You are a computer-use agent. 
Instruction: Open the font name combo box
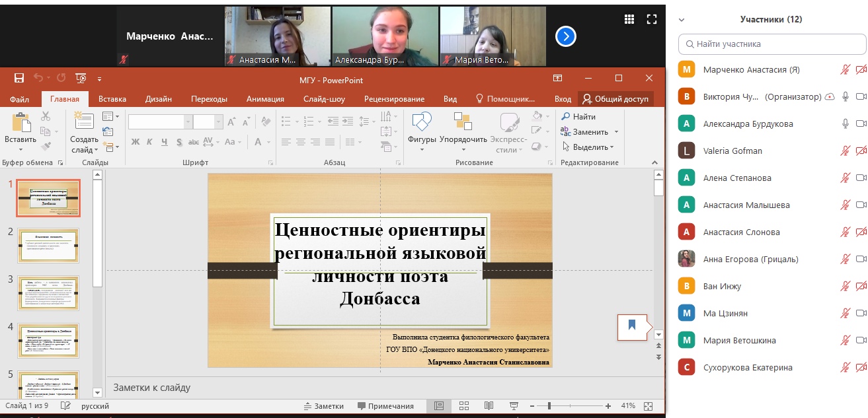(x=161, y=122)
